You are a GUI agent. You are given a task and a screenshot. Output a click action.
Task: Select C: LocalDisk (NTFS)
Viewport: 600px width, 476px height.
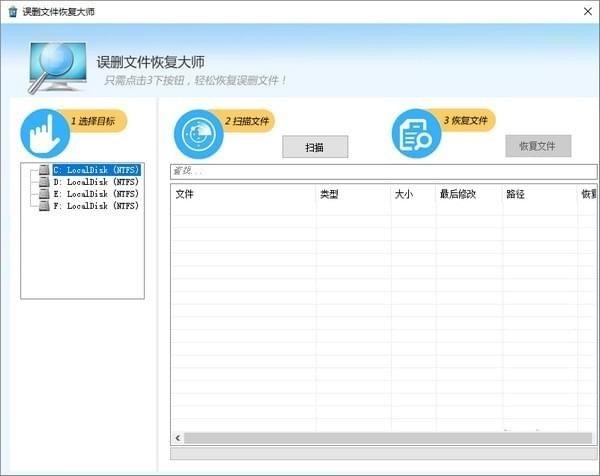(96, 170)
